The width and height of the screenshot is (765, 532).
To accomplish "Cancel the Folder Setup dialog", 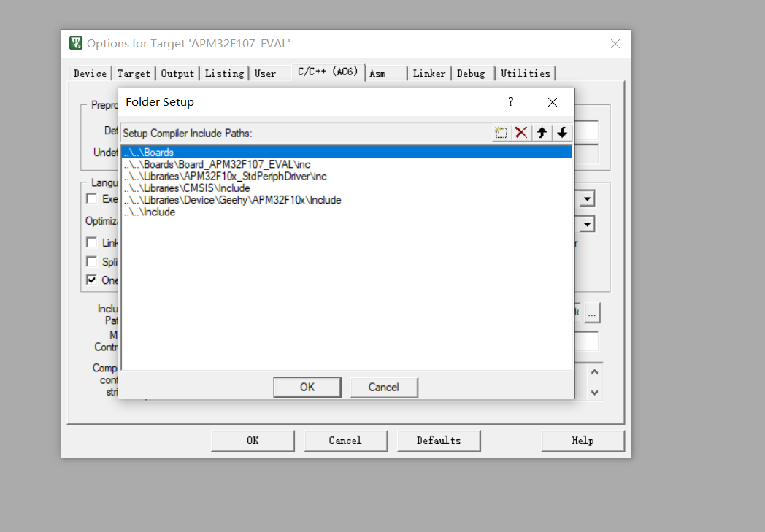I will click(383, 388).
